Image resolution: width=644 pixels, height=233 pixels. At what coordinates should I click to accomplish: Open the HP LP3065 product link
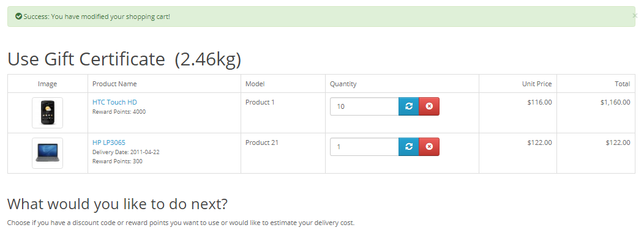coord(109,142)
